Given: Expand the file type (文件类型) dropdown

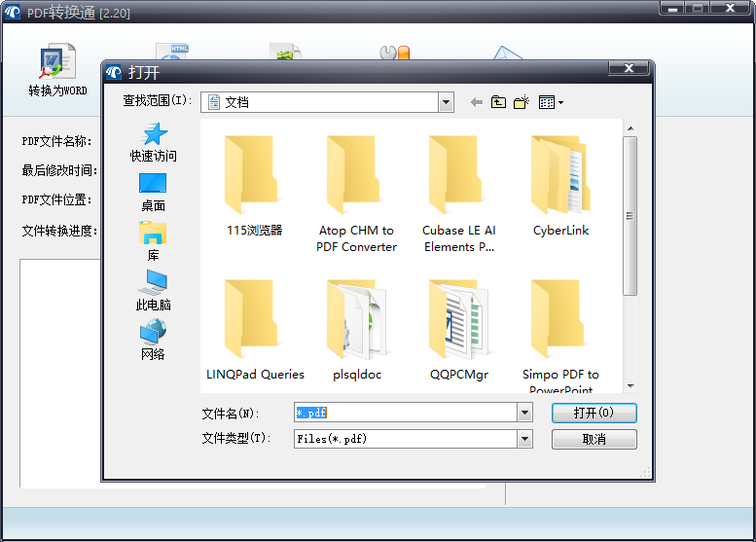Looking at the screenshot, I should (525, 439).
